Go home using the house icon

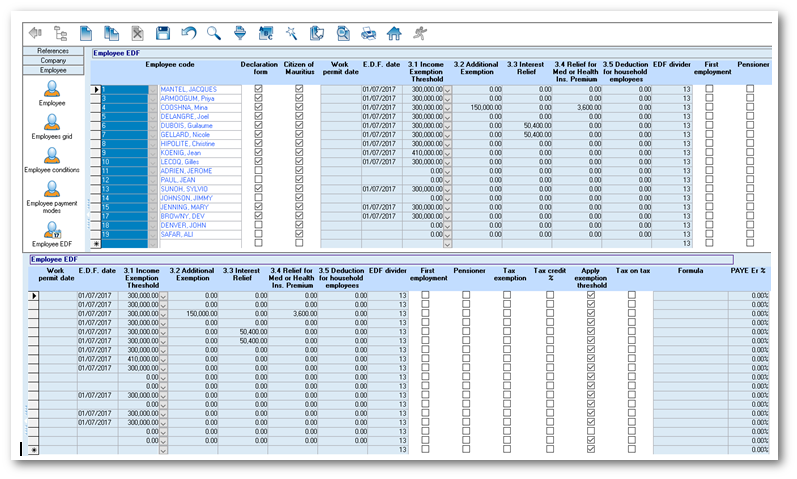tap(394, 33)
